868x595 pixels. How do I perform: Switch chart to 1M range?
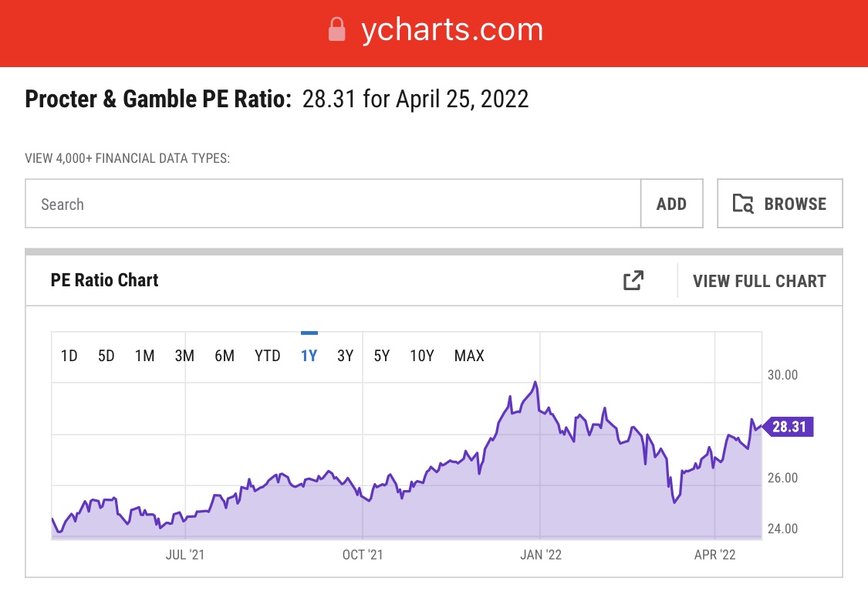(x=145, y=356)
